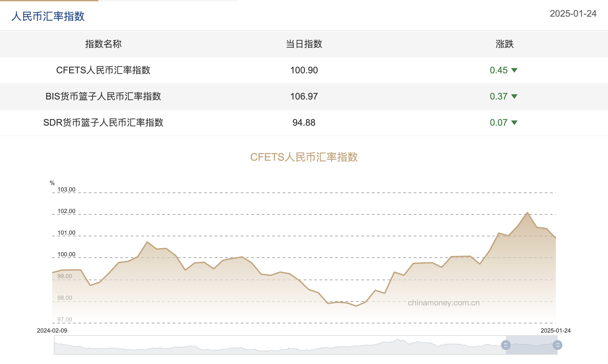Click the 人民币汇率指数 page title
Viewport: 608px width, 364px height.
(48, 16)
